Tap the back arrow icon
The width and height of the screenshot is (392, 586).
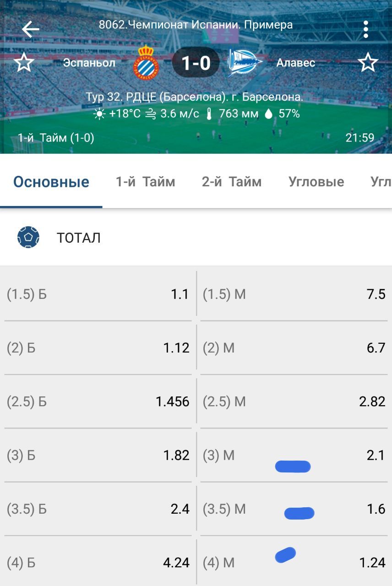(x=30, y=30)
